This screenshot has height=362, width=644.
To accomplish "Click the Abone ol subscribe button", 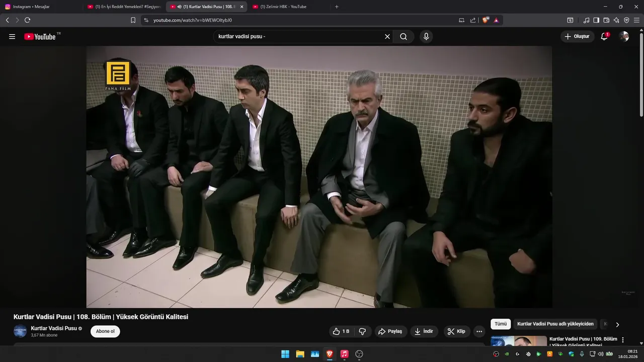I will pos(105,331).
